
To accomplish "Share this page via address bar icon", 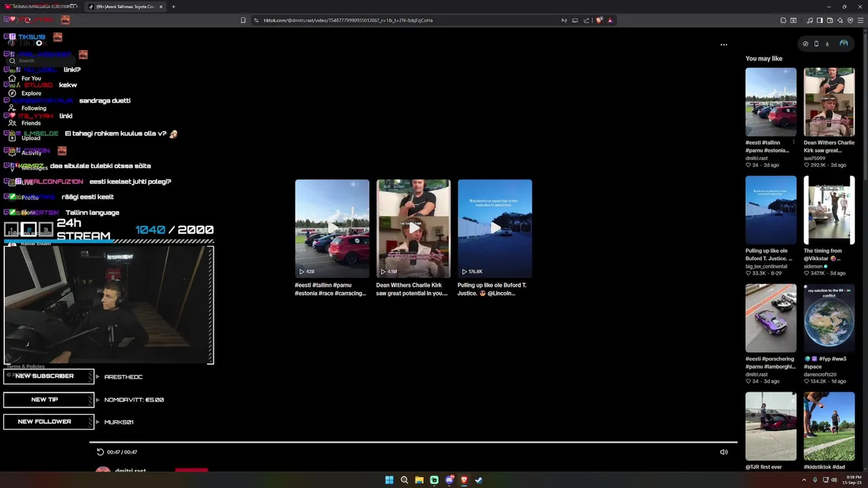I will tap(587, 20).
